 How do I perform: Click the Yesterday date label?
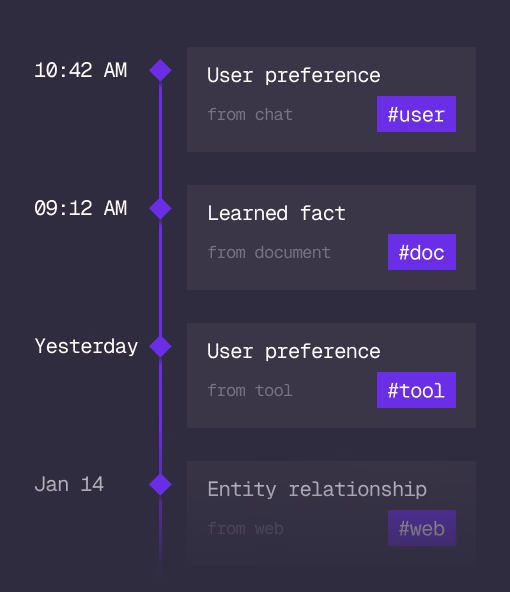pos(86,347)
